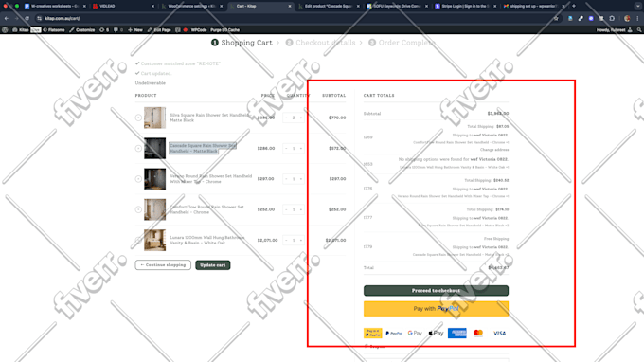
Task: Increase quantity of Verano Round Shower Set
Action: pyautogui.click(x=301, y=179)
